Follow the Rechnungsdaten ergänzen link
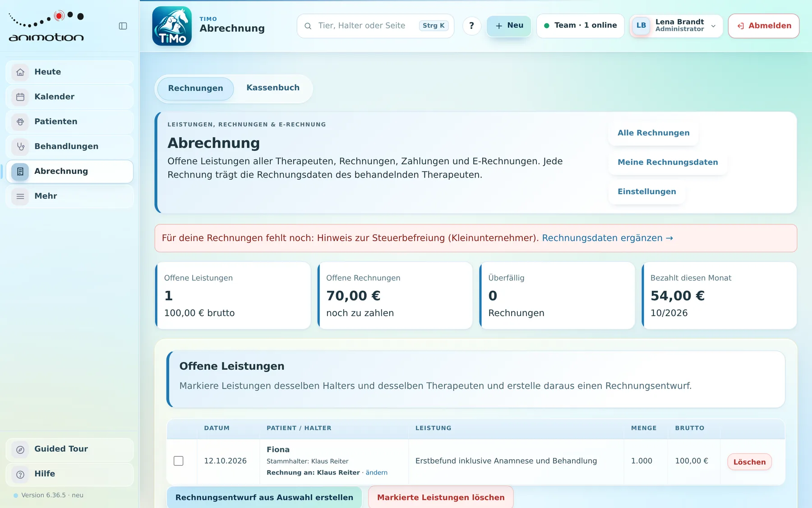This screenshot has width=812, height=508. (x=607, y=238)
